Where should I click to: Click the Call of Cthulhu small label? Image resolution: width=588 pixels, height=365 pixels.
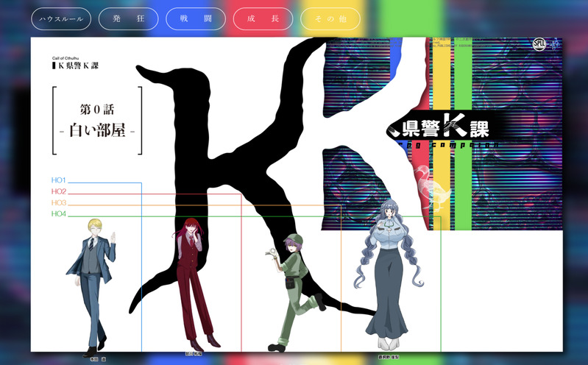(65, 58)
